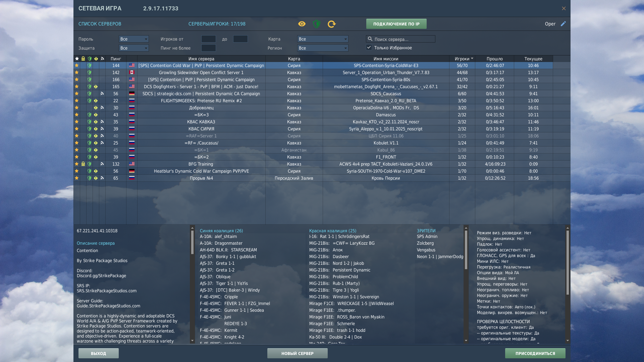Image resolution: width=644 pixels, height=362 pixels.
Task: Sort by the 'Пинг' column header
Action: click(116, 59)
